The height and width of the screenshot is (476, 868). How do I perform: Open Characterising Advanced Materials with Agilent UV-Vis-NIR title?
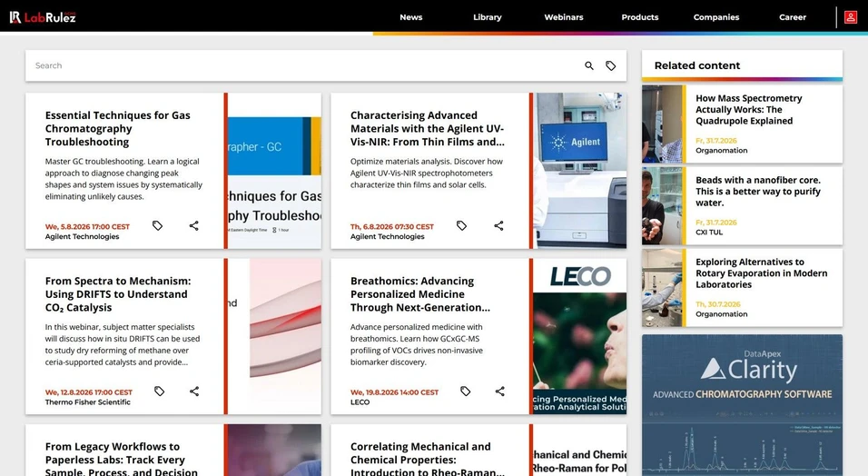(428, 129)
